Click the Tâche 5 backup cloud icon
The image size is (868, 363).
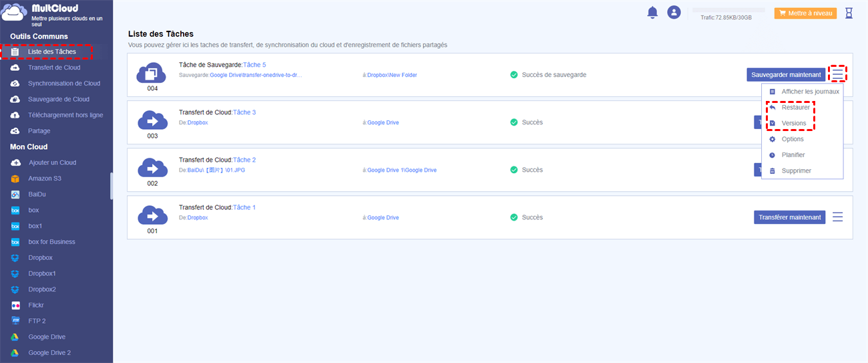pyautogui.click(x=152, y=72)
